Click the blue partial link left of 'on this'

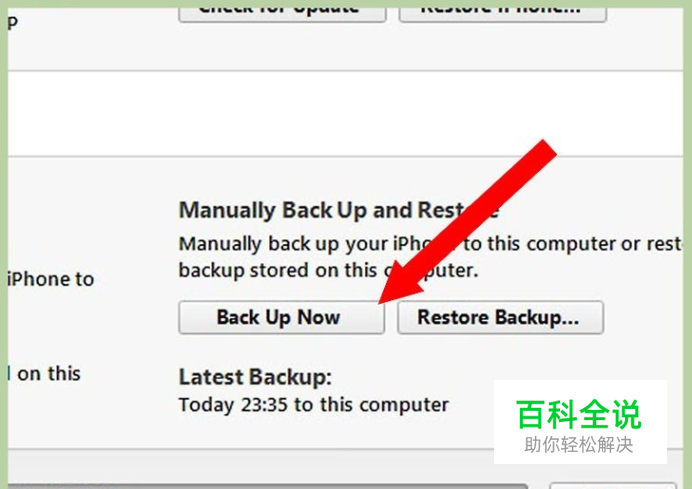point(9,373)
